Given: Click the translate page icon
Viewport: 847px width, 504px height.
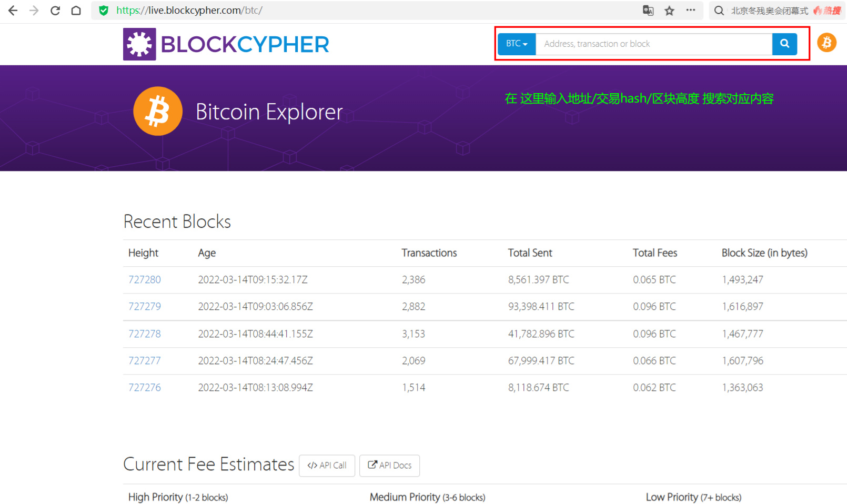Looking at the screenshot, I should pyautogui.click(x=648, y=11).
